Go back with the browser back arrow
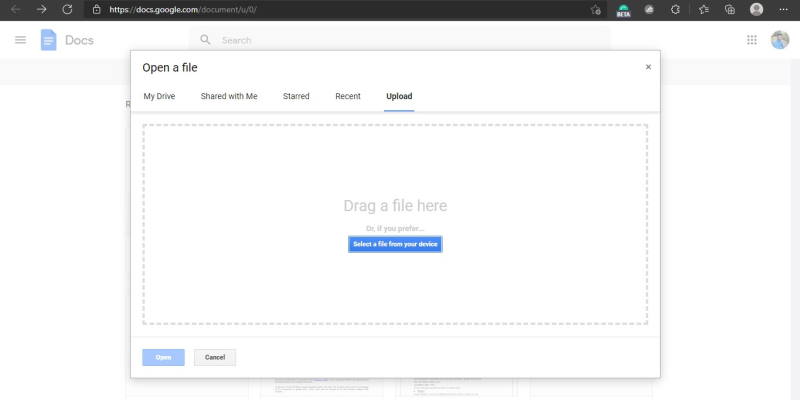Image resolution: width=800 pixels, height=400 pixels. (x=16, y=10)
